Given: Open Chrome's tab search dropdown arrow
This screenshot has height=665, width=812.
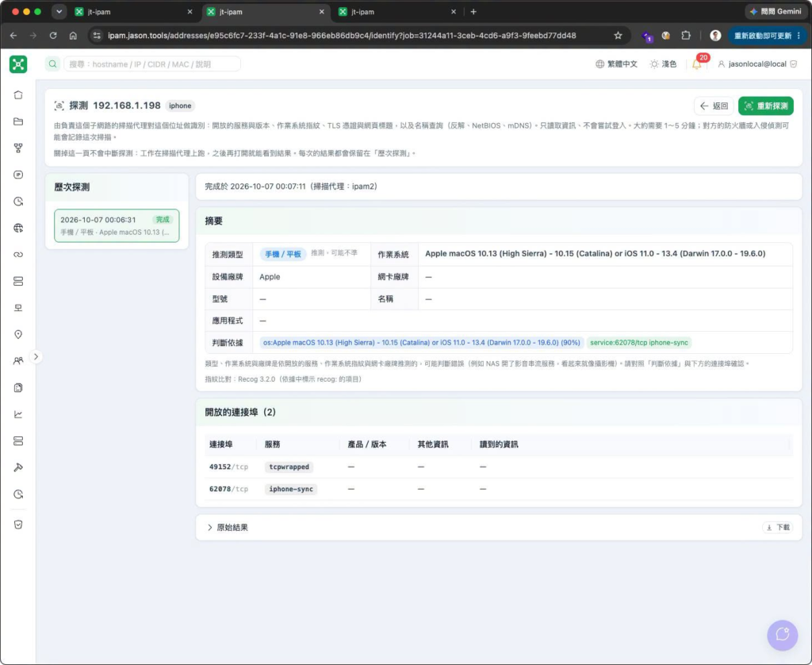Looking at the screenshot, I should (x=59, y=11).
